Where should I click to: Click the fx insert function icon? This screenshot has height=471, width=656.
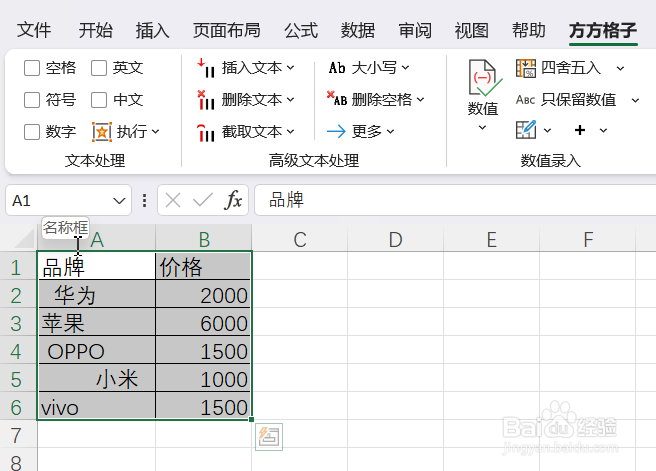click(233, 200)
